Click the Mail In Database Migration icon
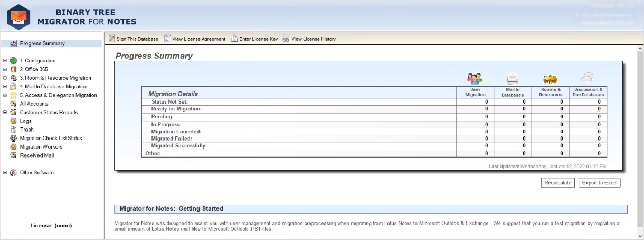Screen dimensions: 644x240 point(14,87)
